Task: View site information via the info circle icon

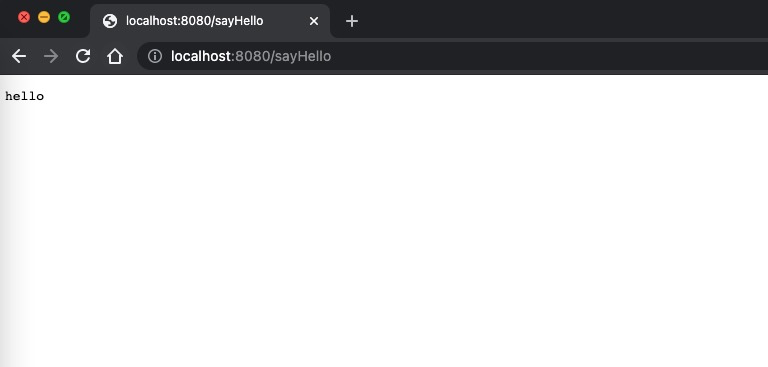Action: click(x=155, y=56)
